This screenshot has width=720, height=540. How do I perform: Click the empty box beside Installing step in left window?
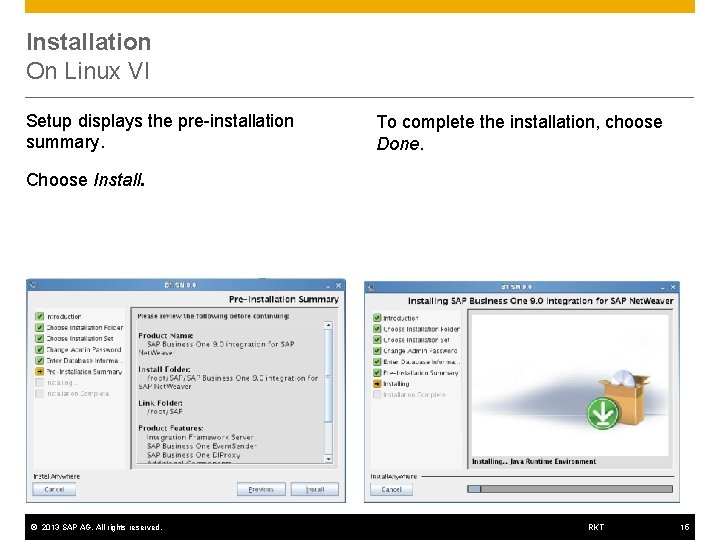coord(39,382)
